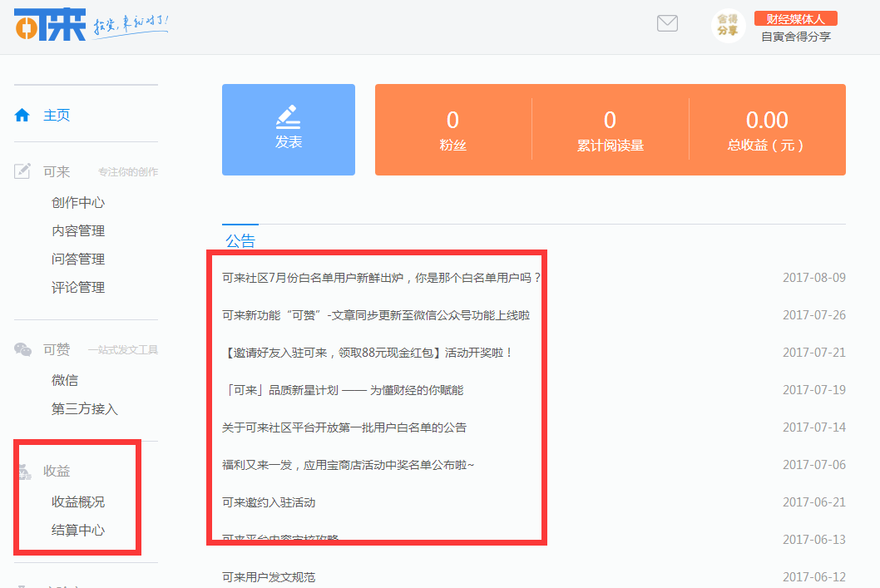The height and width of the screenshot is (588, 880).
Task: Open announcement about 7月份白名单用户
Action: pyautogui.click(x=381, y=278)
